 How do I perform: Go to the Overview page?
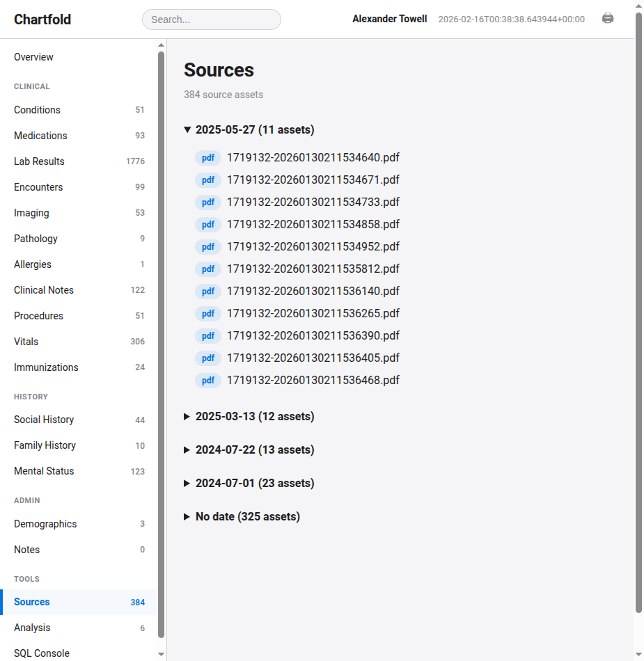tap(33, 56)
